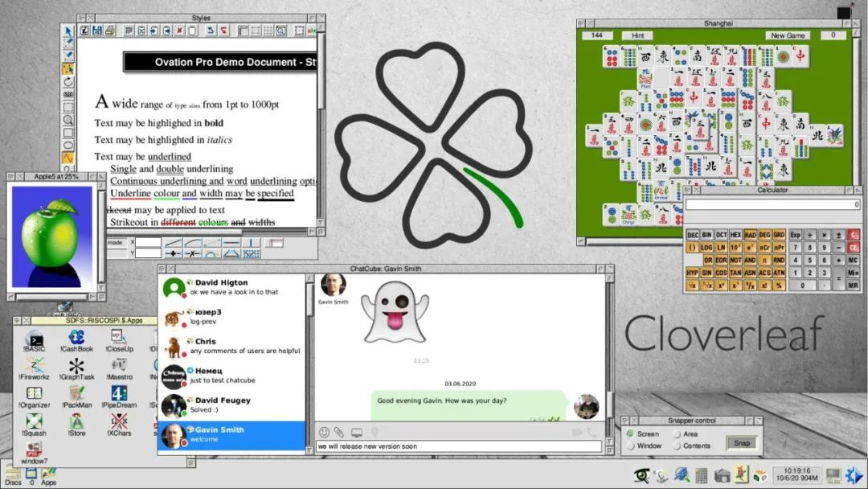Open the !GraphTask application icon

pos(76,369)
